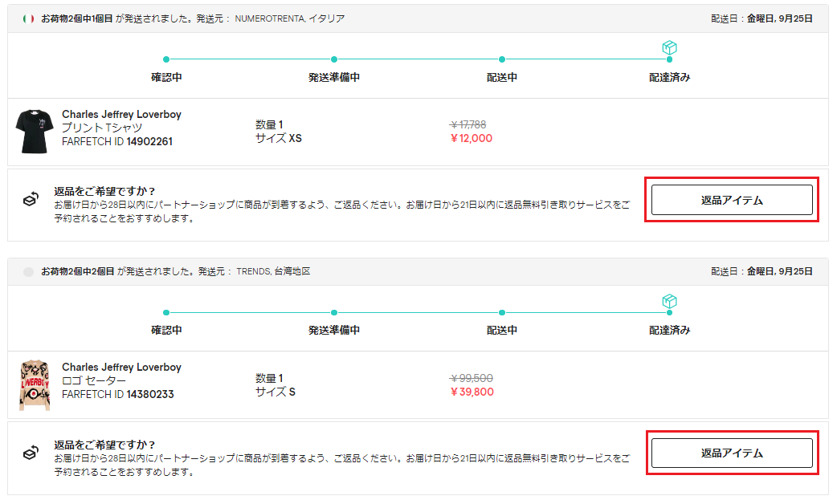The image size is (837, 504).
Task: Click the grey circle icon beside TRENDS shipment header
Action: point(28,272)
